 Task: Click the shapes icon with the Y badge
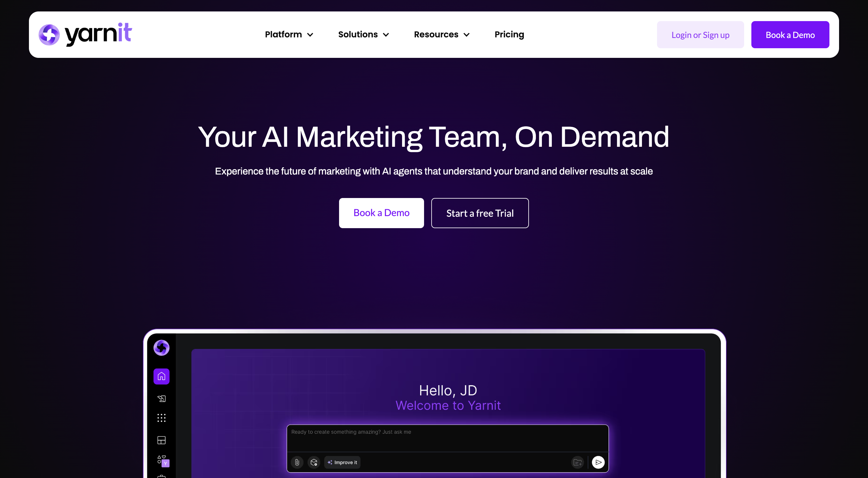point(163,461)
